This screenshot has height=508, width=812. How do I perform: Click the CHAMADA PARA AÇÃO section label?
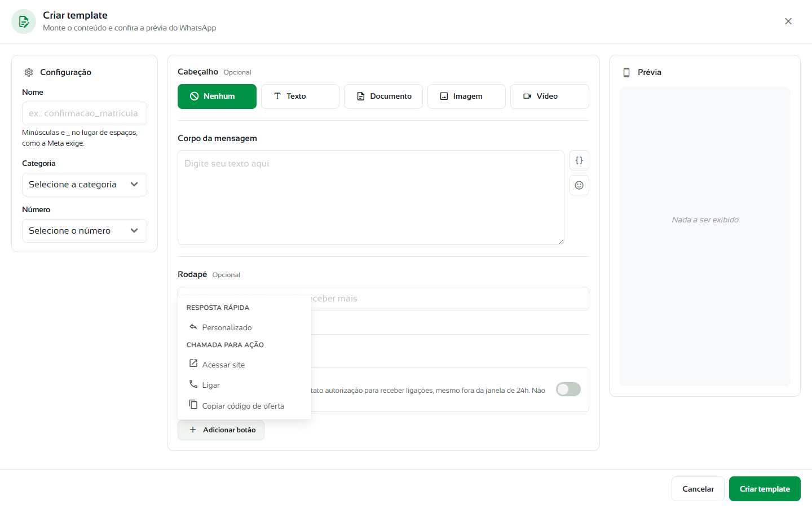(225, 345)
